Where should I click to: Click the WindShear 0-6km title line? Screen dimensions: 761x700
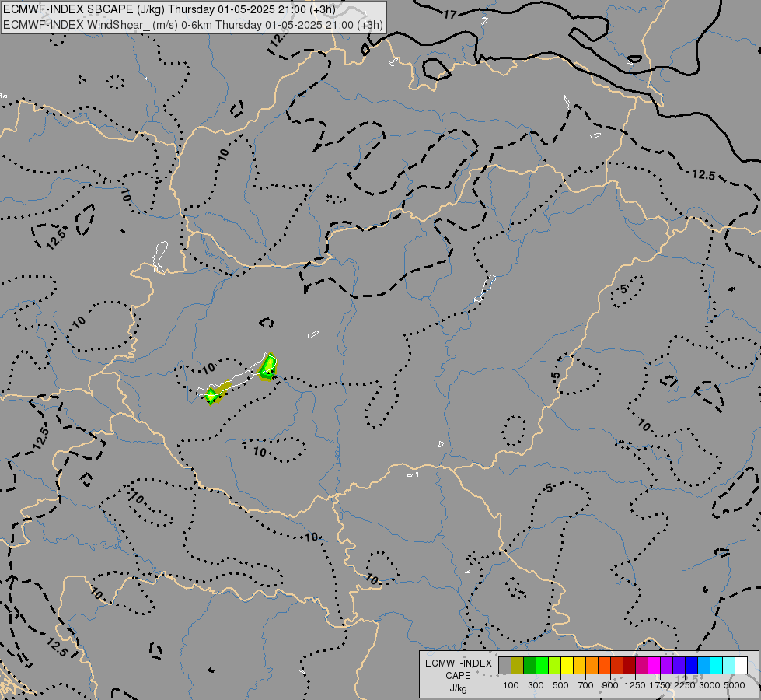pos(193,25)
